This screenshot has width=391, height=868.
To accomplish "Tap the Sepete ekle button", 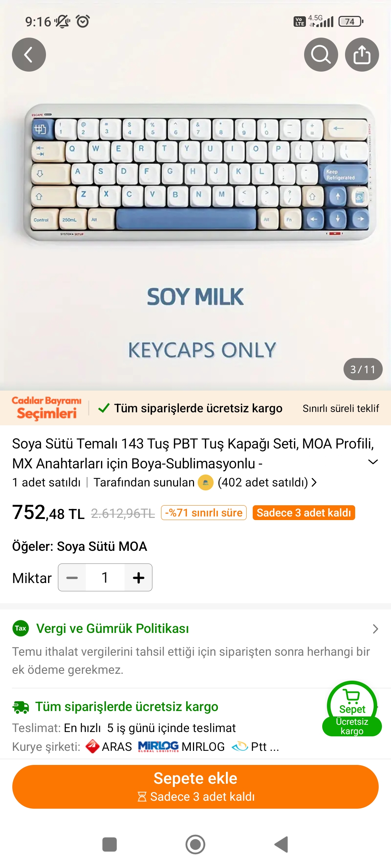I will tap(195, 786).
